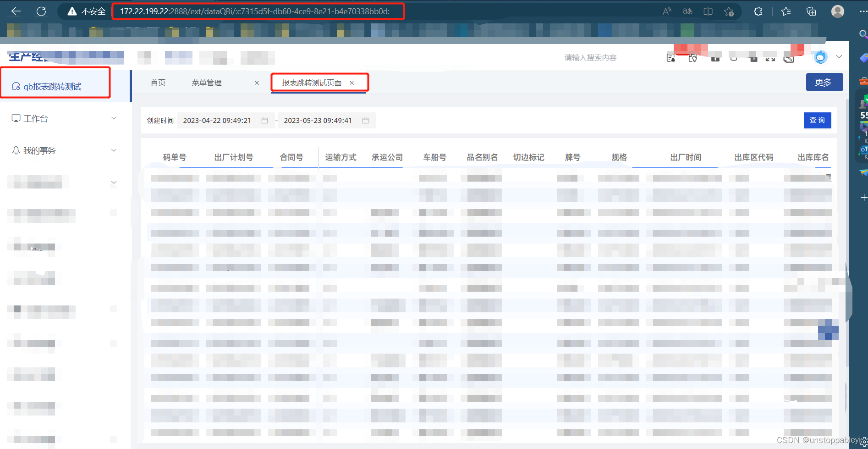Click the browser address bar URL
This screenshot has height=449, width=868.
255,11
